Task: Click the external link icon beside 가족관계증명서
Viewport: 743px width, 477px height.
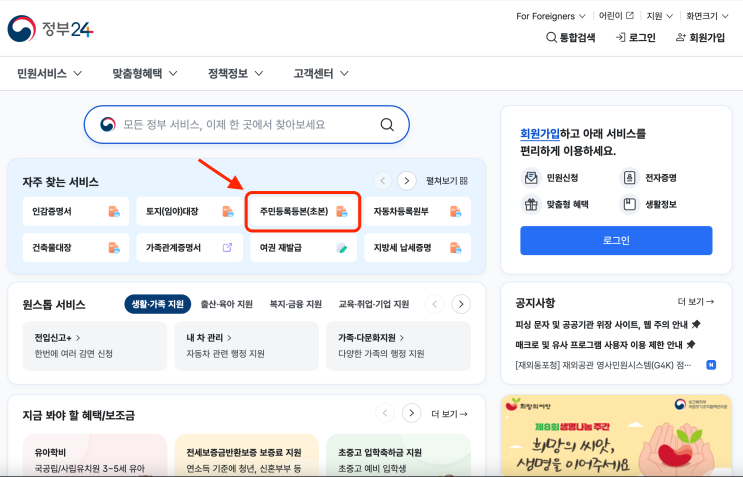Action: click(x=227, y=247)
